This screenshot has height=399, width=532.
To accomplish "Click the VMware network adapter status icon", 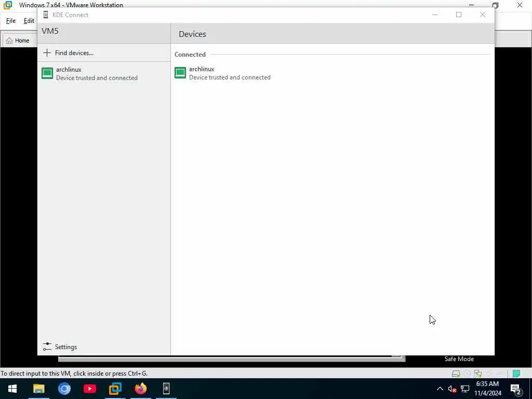I will point(478,374).
